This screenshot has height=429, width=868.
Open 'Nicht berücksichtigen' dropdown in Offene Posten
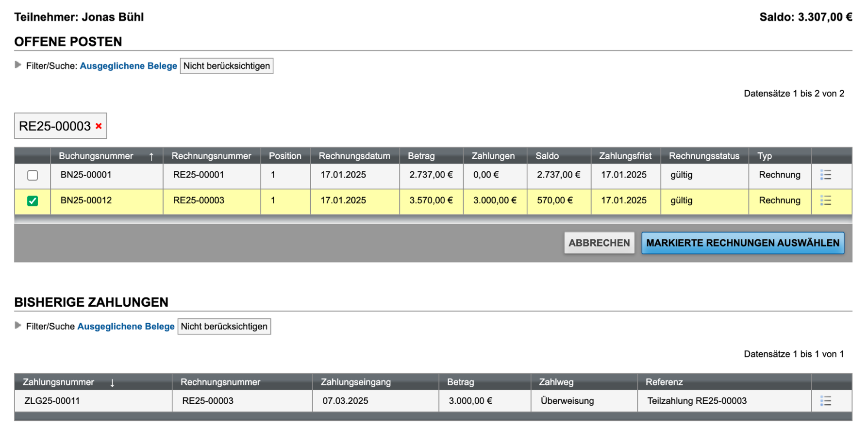(226, 66)
